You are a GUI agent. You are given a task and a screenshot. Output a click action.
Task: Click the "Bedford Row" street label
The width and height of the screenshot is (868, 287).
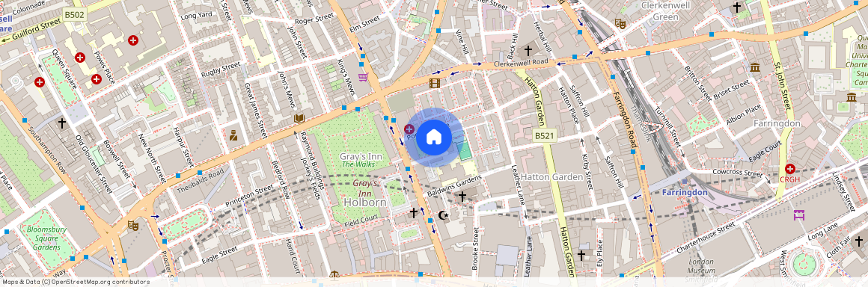pos(281,179)
